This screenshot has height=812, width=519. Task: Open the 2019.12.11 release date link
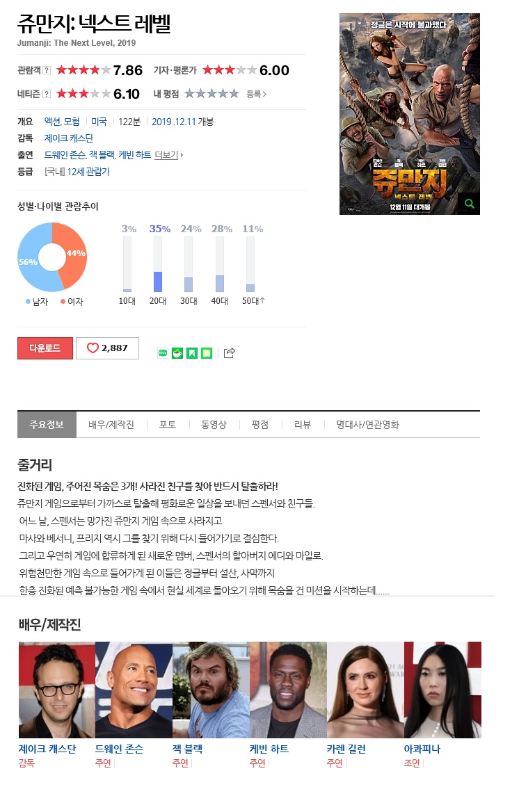tap(174, 122)
